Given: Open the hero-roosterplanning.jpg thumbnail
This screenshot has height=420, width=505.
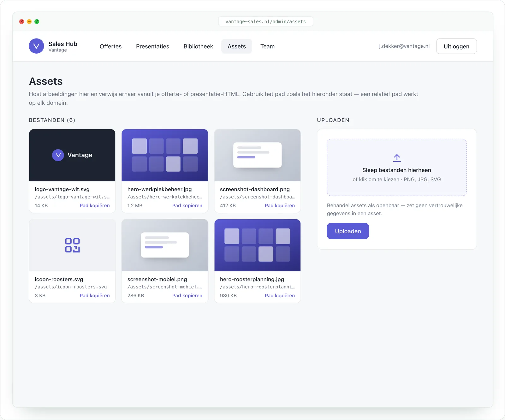Looking at the screenshot, I should pyautogui.click(x=257, y=245).
